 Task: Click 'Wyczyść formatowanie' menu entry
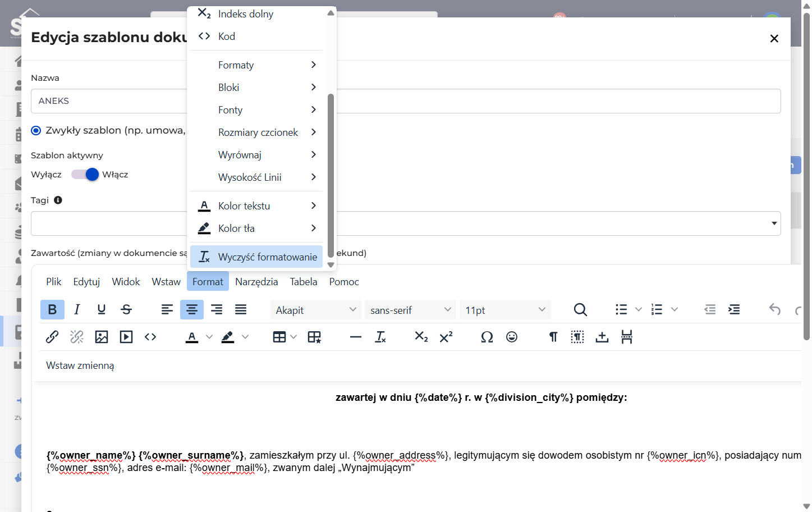(256, 257)
